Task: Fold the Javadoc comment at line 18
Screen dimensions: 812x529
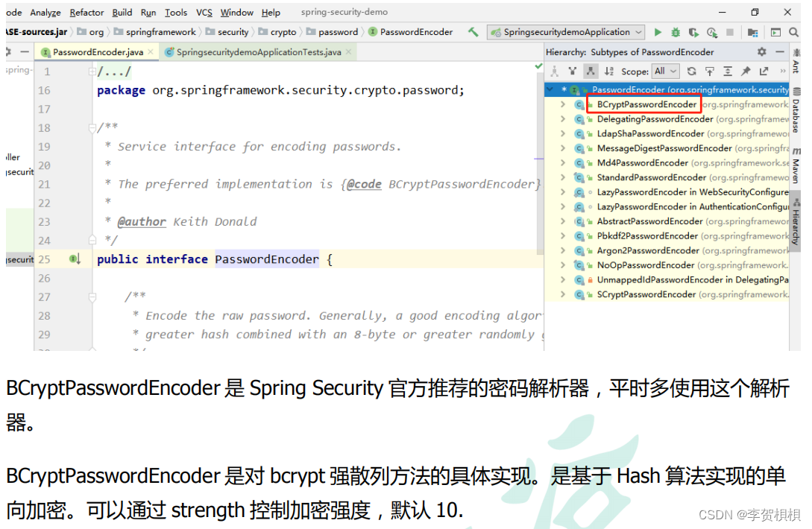Action: (x=92, y=127)
